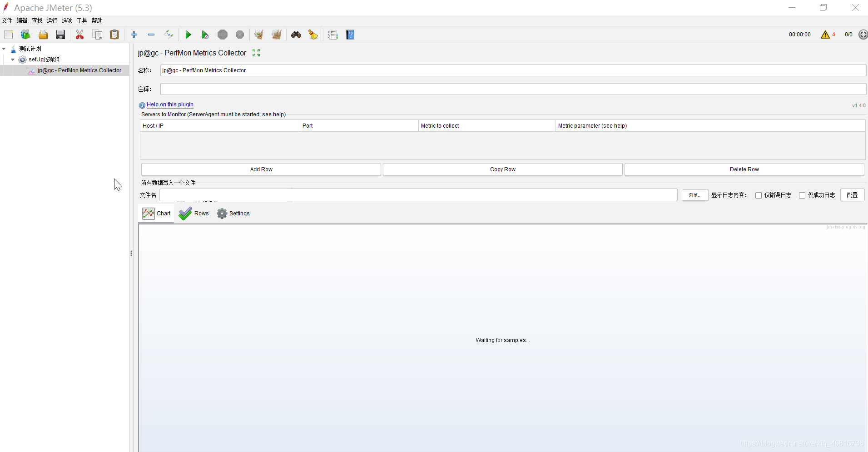
Task: Open the Templates icon in toolbar
Action: (25, 35)
